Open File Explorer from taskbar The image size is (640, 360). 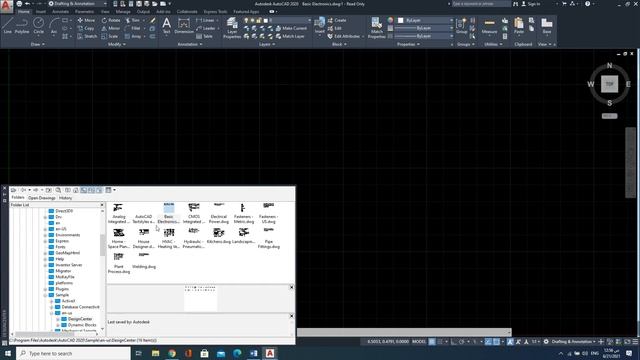click(x=156, y=353)
